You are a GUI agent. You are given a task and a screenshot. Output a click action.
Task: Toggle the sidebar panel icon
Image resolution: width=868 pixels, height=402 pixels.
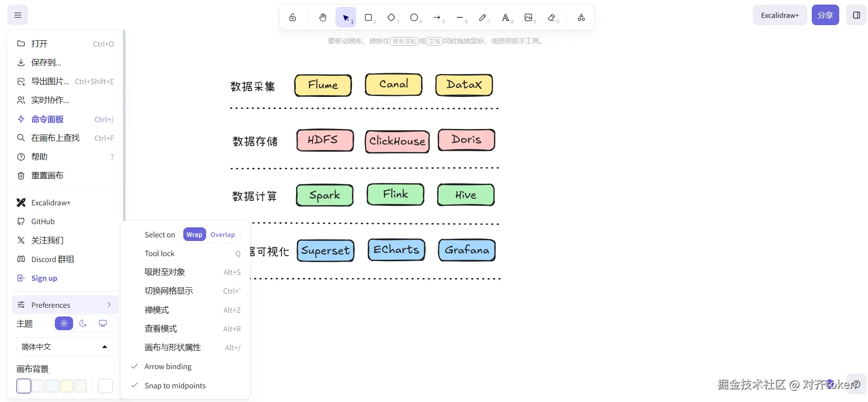click(x=856, y=15)
